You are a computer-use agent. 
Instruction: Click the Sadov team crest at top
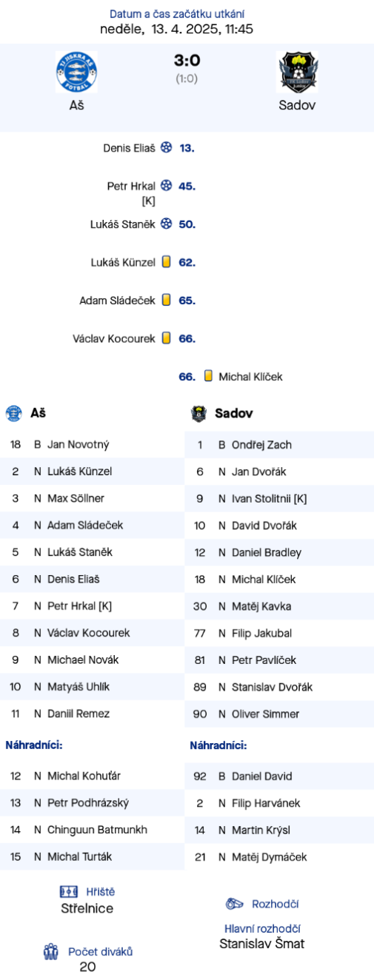click(297, 72)
